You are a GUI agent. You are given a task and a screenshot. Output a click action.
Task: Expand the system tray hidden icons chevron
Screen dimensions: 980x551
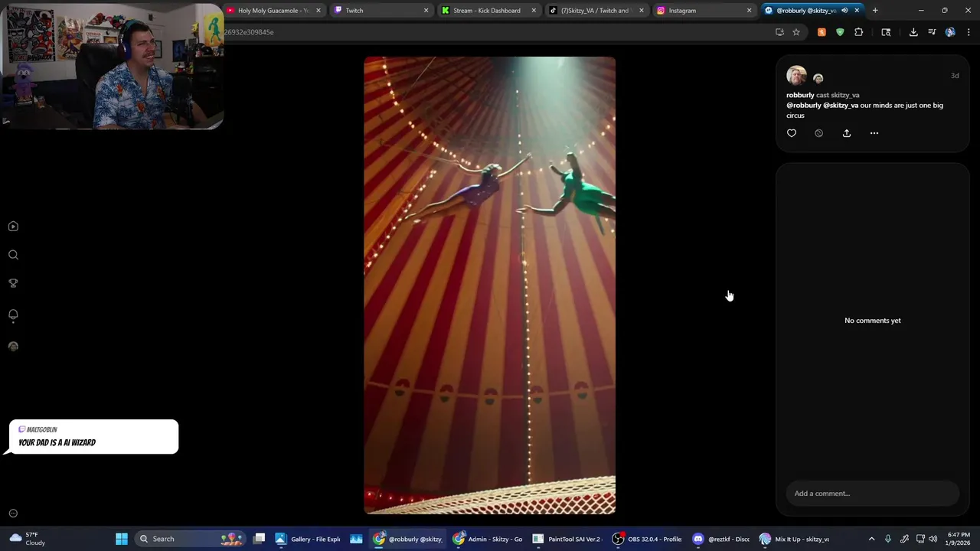[871, 539]
